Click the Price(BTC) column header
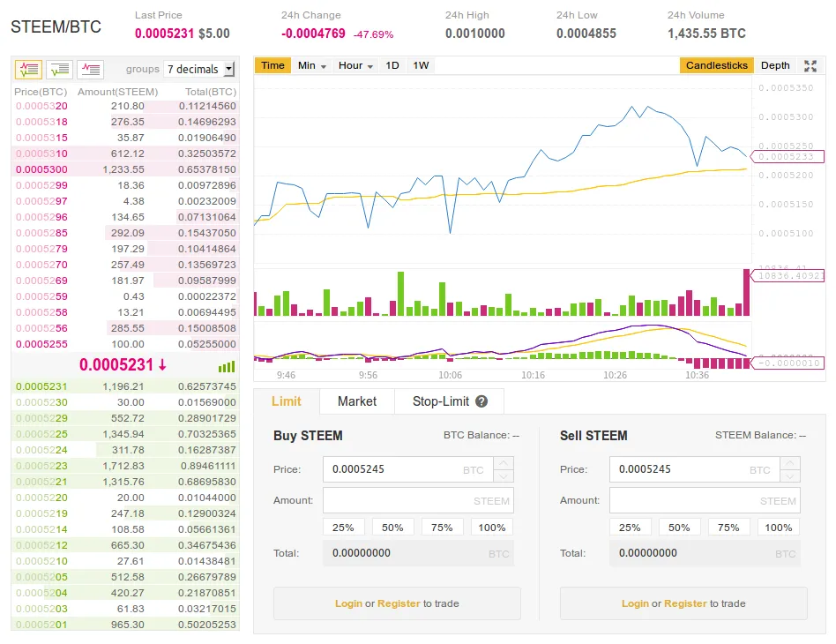 pos(41,92)
